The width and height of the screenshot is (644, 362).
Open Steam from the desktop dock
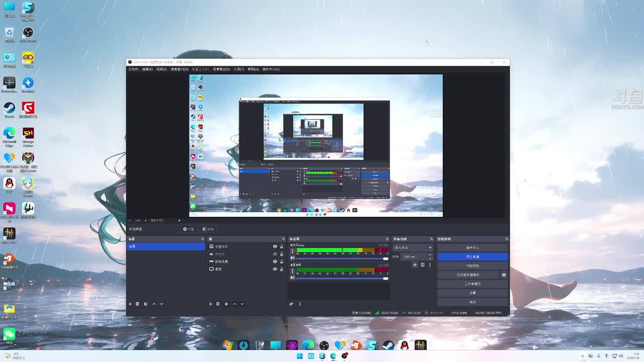pyautogui.click(x=388, y=345)
